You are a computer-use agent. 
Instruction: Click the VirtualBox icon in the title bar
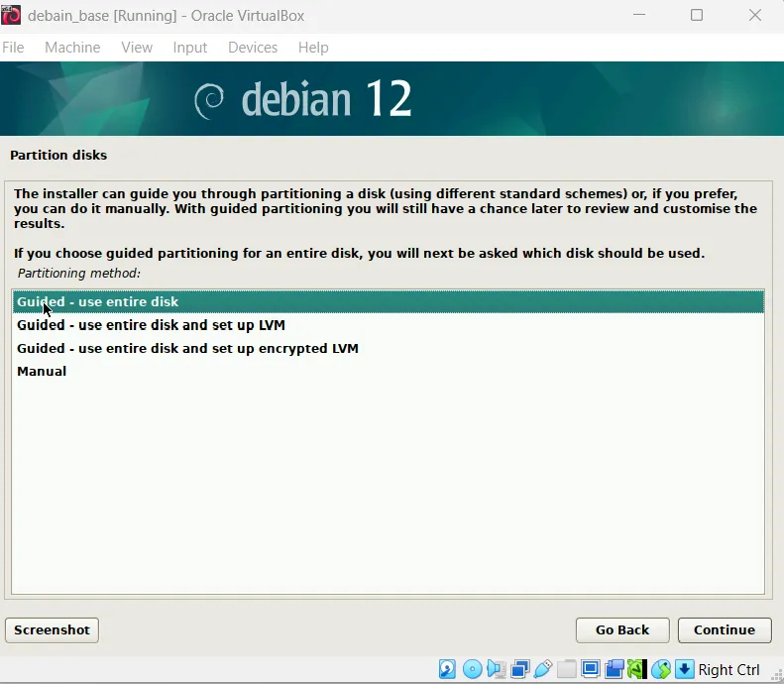11,15
